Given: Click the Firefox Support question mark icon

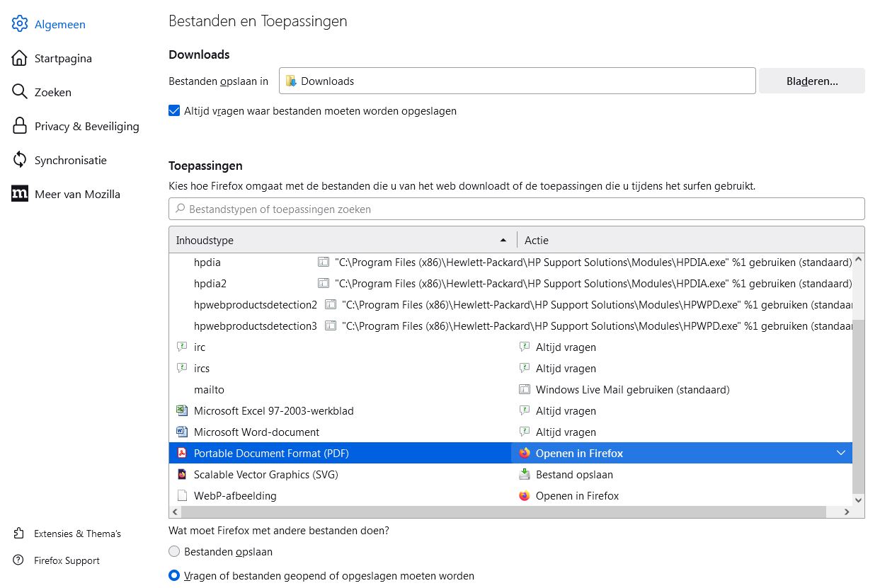Looking at the screenshot, I should pos(19,560).
